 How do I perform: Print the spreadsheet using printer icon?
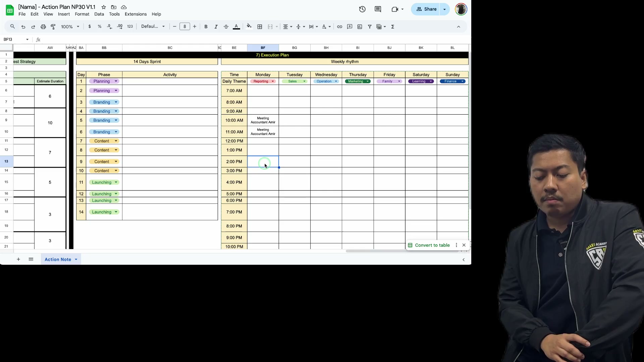click(43, 27)
